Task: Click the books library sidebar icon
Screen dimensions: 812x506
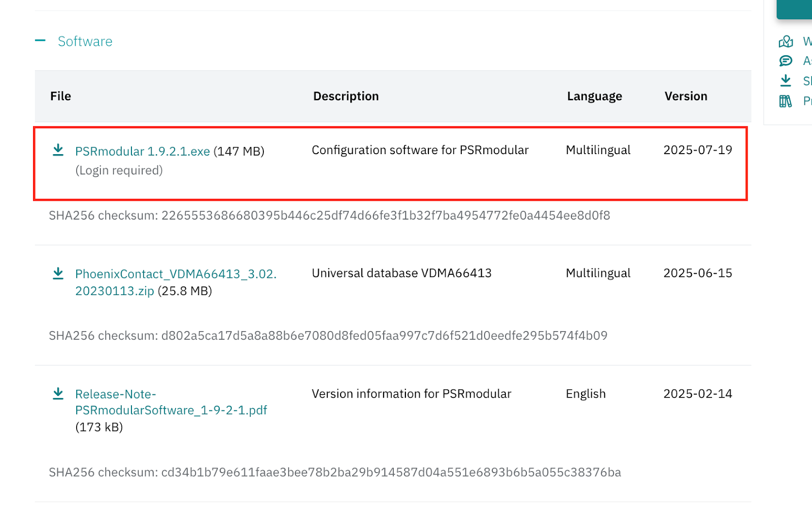Action: click(786, 101)
